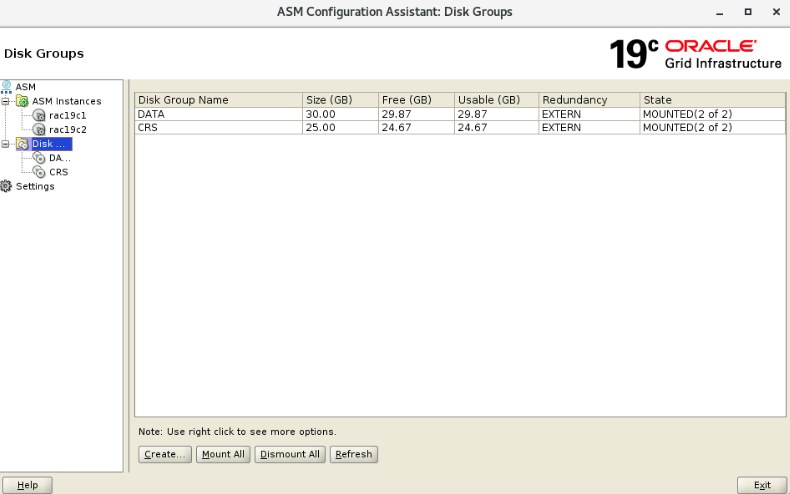Click MOUNTED(2 of 2) state in DATA row
790x494 pixels.
[x=712, y=114]
